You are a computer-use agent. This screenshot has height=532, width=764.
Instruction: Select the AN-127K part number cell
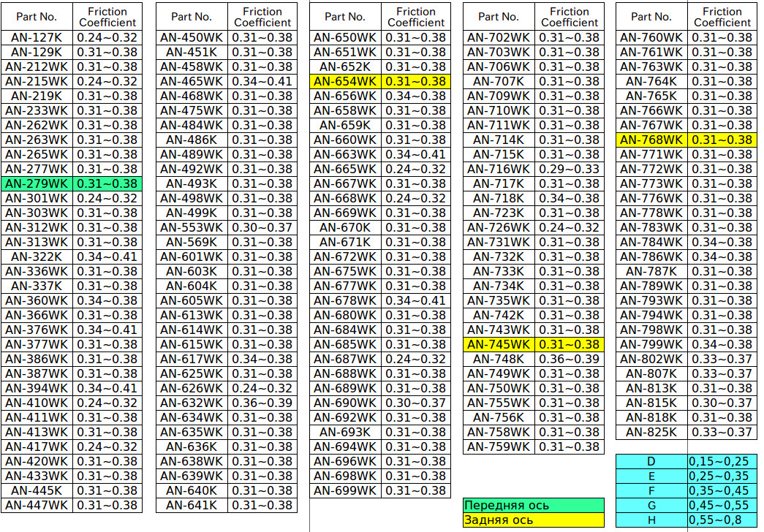pos(37,37)
